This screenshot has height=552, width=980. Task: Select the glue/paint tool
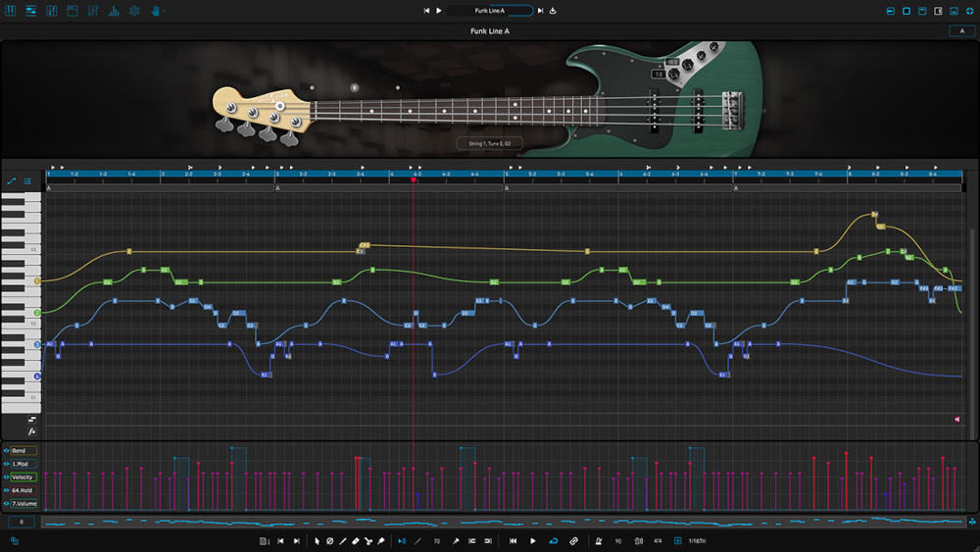[x=381, y=541]
